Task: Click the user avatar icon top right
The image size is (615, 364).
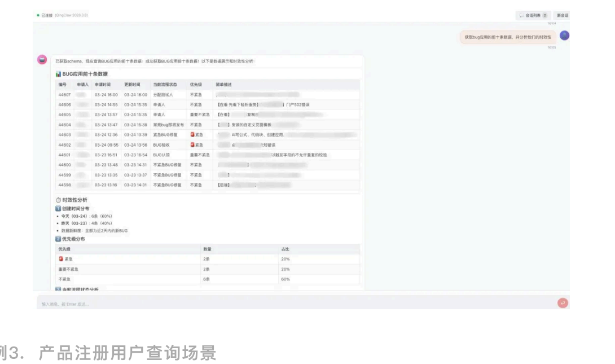Action: point(564,35)
